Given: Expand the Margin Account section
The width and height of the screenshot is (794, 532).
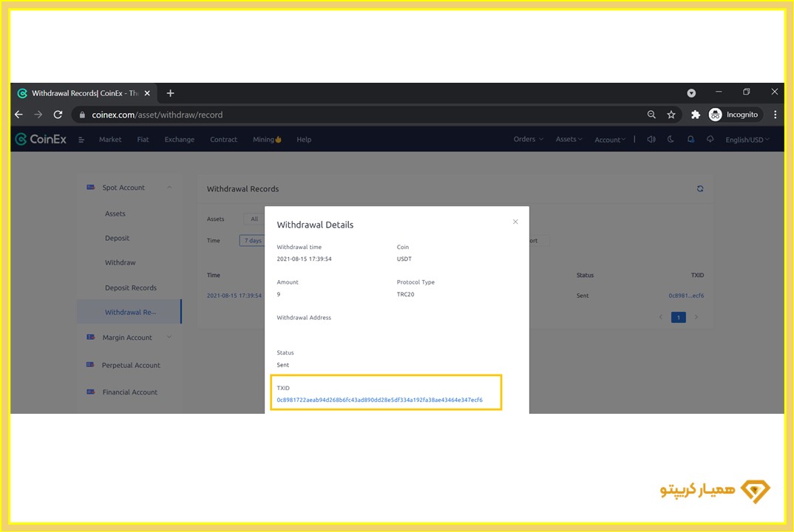Looking at the screenshot, I should tap(169, 338).
